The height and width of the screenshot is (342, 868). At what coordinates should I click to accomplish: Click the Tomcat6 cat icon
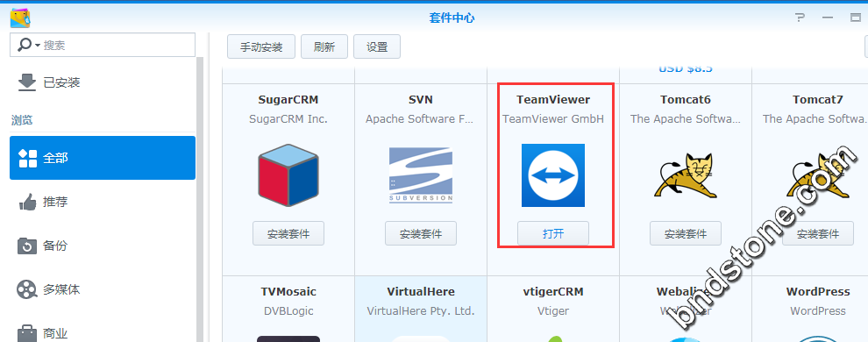tap(686, 175)
